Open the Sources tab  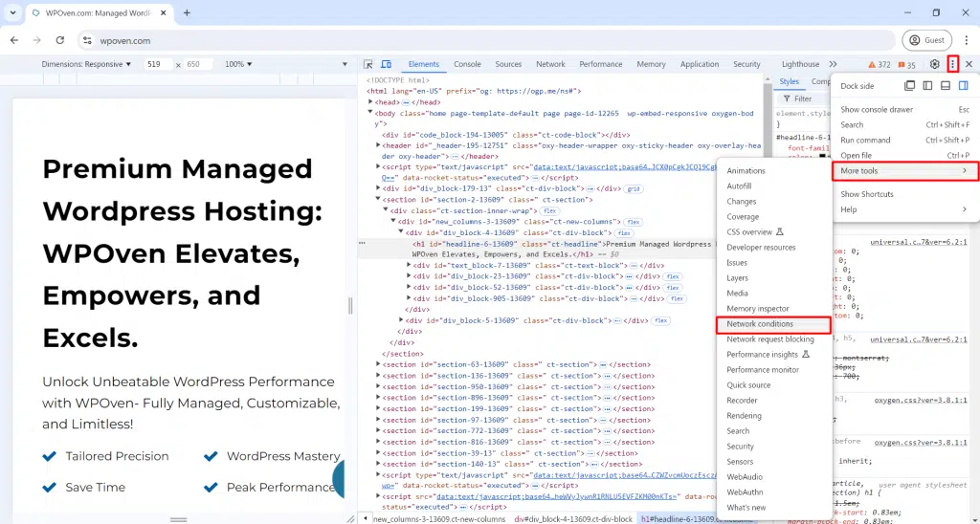pos(508,64)
